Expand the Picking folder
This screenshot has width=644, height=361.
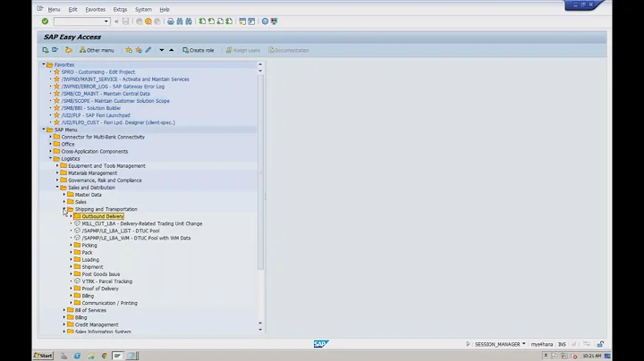click(71, 245)
